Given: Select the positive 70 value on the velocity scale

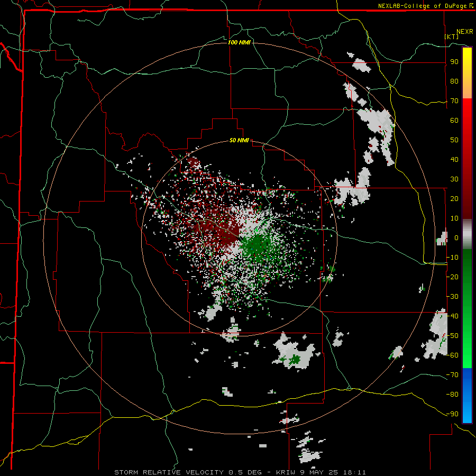Looking at the screenshot, I should tap(454, 101).
